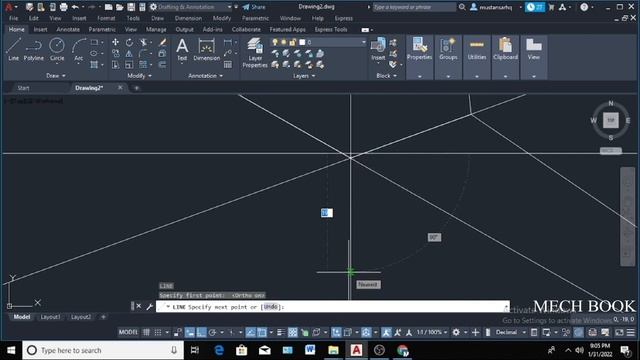Add a new layout with plus button
This screenshot has height=360, width=640.
pyautogui.click(x=103, y=317)
